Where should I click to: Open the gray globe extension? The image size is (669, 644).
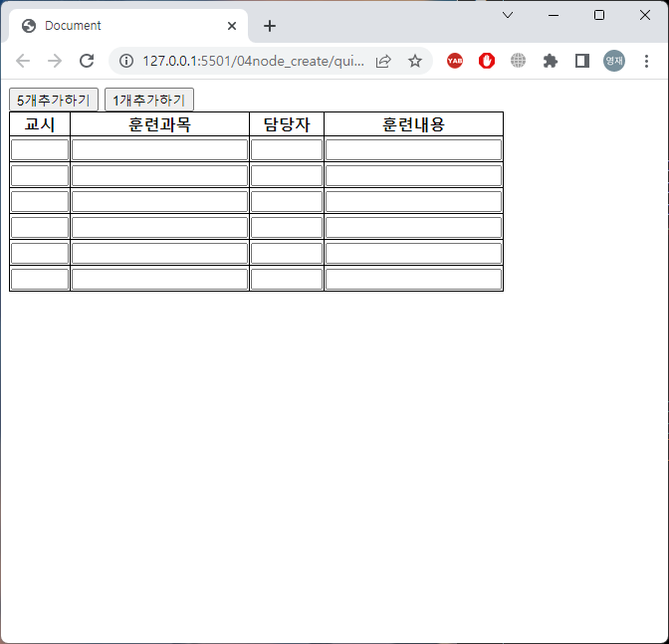coord(518,61)
